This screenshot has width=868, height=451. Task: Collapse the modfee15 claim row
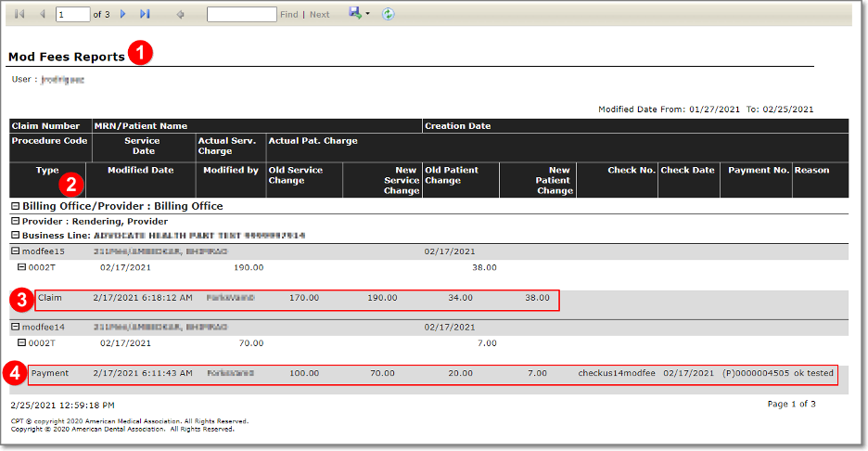(x=15, y=251)
